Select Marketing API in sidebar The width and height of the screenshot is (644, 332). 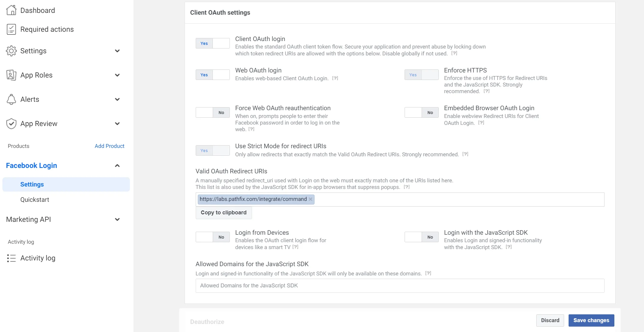(x=28, y=219)
